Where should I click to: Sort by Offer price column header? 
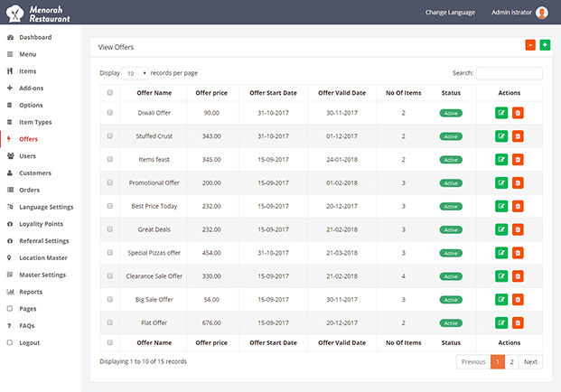pyautogui.click(x=211, y=93)
